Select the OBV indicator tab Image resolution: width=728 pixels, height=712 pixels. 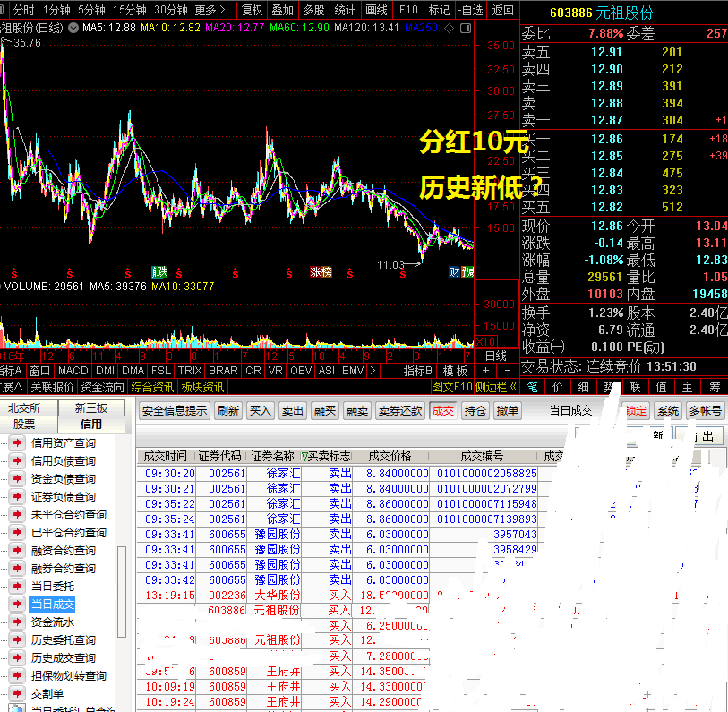pyautogui.click(x=301, y=371)
